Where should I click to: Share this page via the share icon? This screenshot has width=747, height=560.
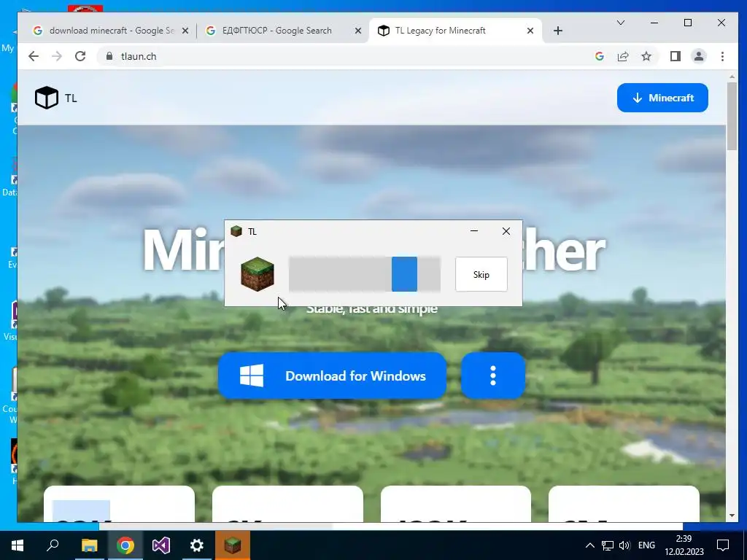coord(623,56)
